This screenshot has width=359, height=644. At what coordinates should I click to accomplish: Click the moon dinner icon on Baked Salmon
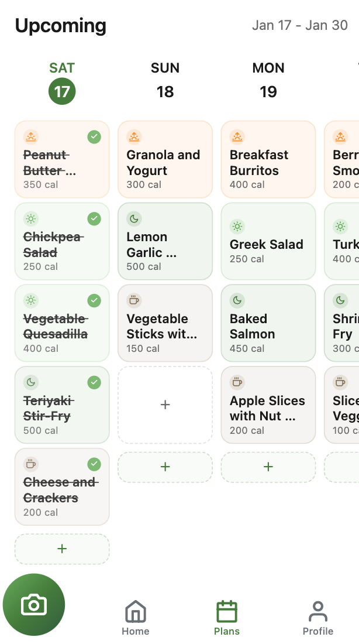coord(237,300)
